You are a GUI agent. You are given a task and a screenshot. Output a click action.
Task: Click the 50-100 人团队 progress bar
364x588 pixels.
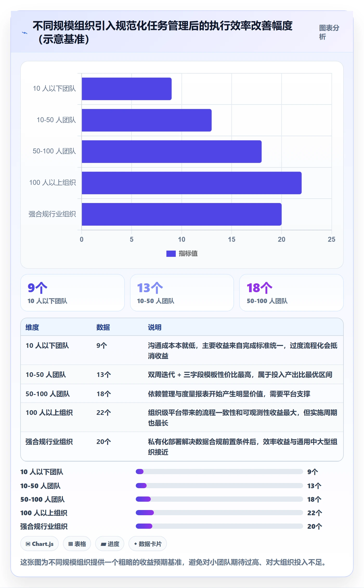(x=219, y=499)
